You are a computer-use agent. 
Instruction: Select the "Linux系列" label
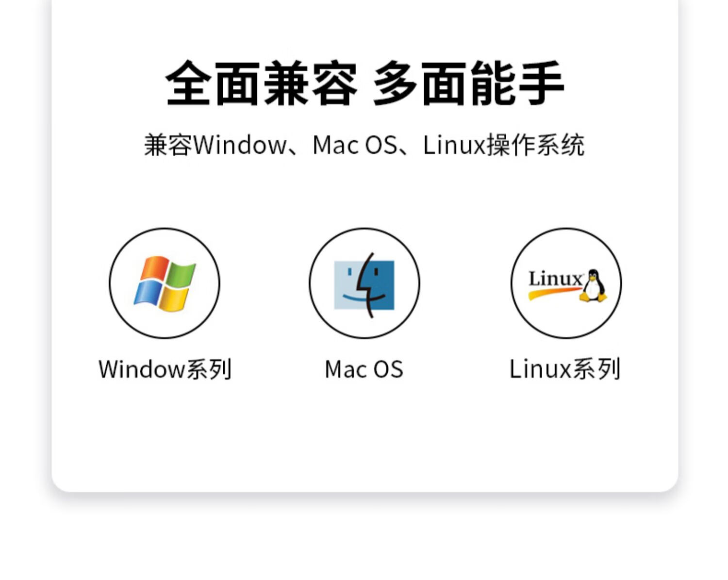coord(565,369)
